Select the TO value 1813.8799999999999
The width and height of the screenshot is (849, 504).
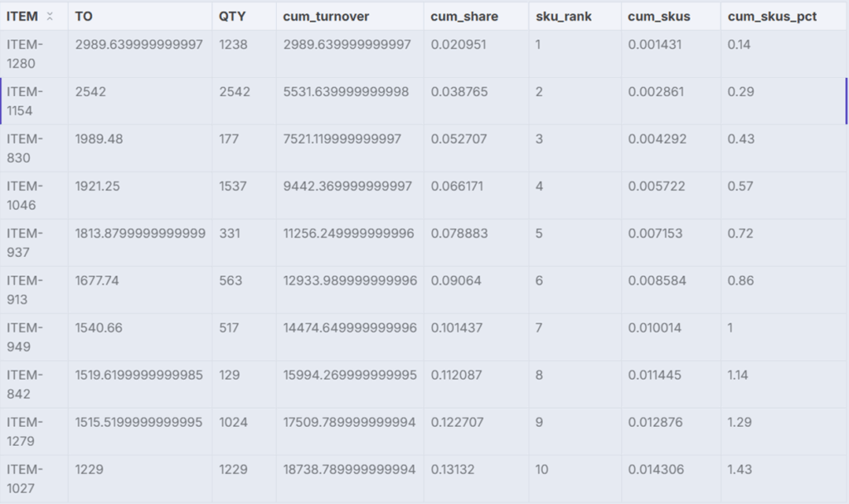140,234
